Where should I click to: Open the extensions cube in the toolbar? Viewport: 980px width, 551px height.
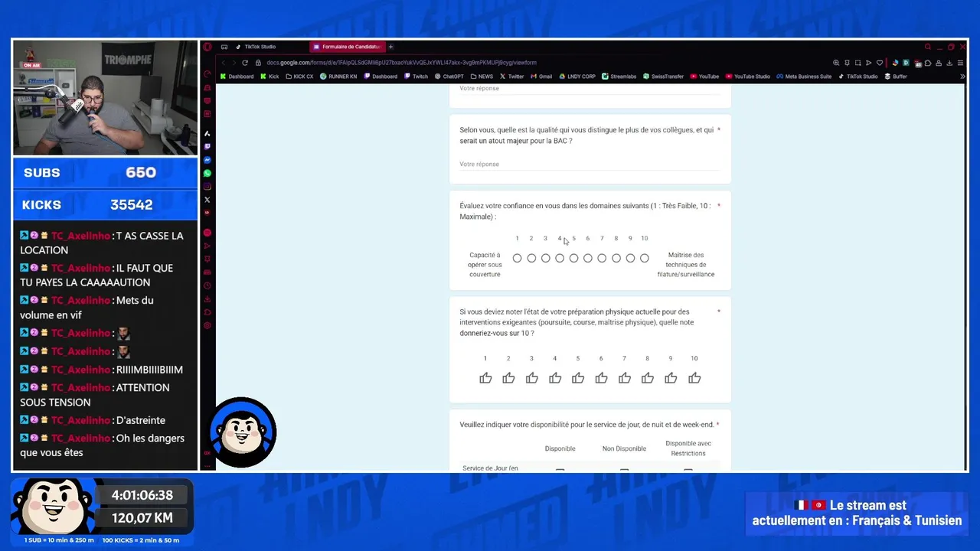928,63
